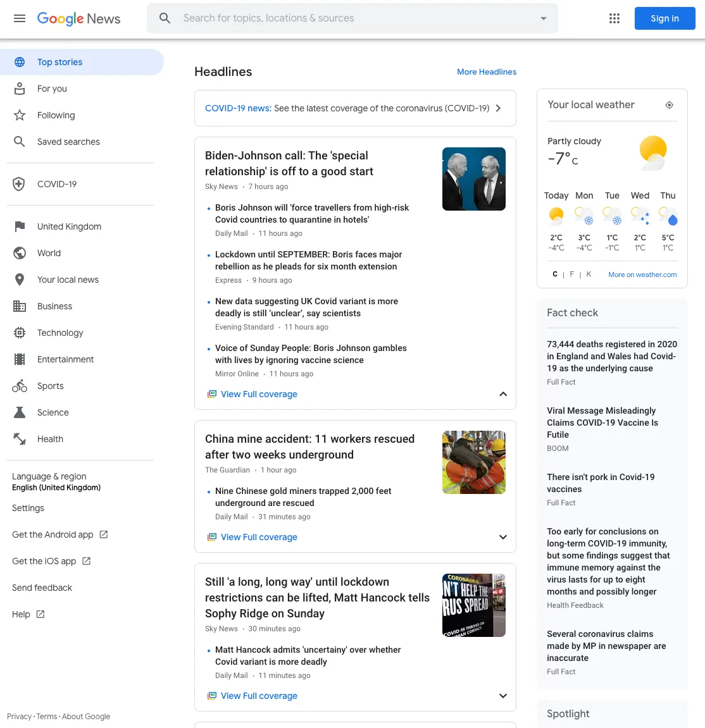Open the hamburger main menu
This screenshot has height=728, width=705.
pos(20,18)
